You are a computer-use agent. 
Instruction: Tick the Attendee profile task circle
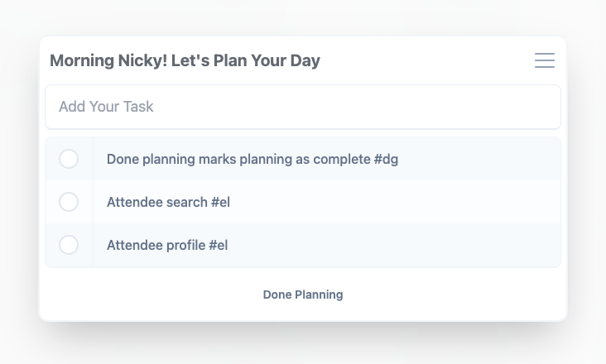[69, 245]
